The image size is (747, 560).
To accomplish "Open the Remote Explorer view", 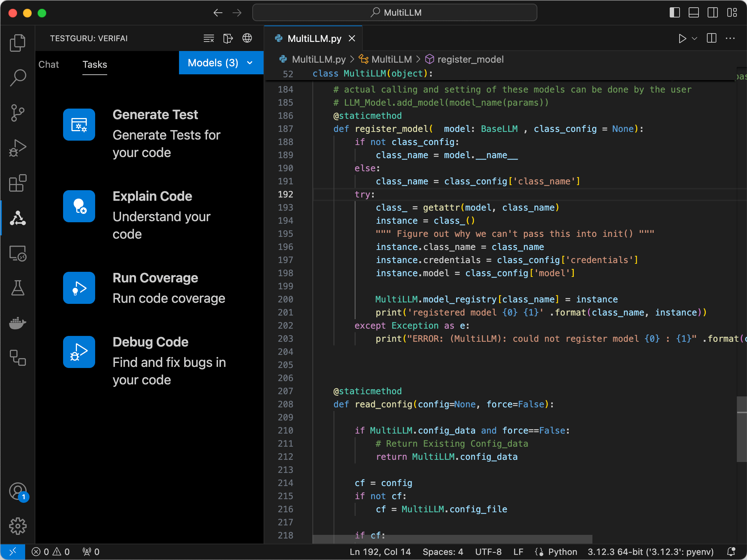I will tap(17, 253).
